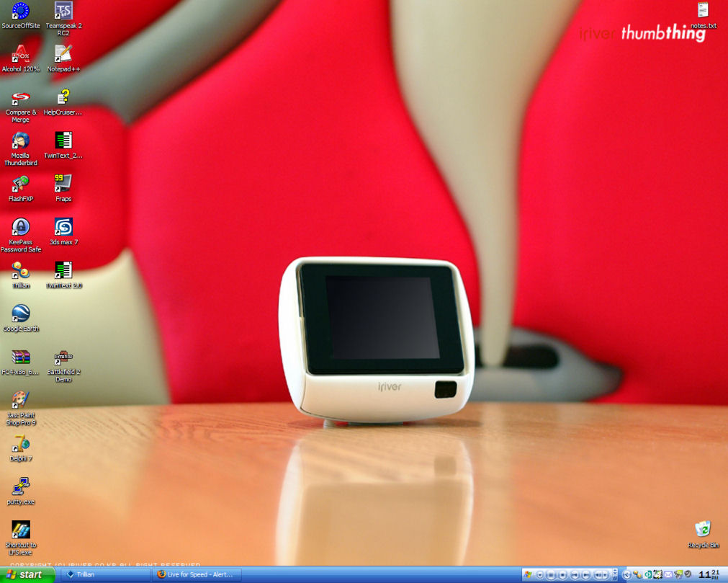Open the Windows start menu
This screenshot has height=583, width=728.
(27, 574)
